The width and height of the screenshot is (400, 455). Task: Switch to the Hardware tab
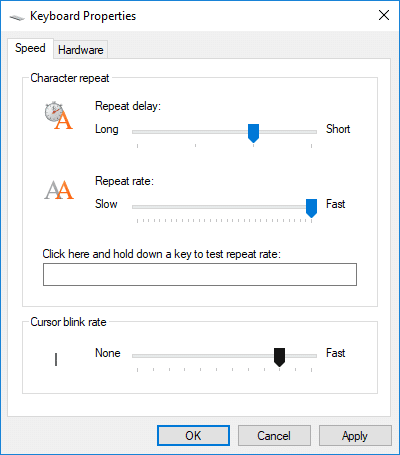tap(81, 50)
